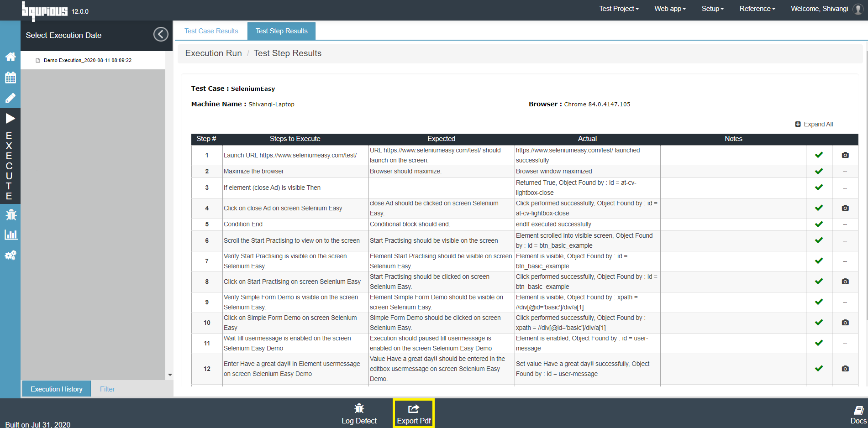
Task: Open the Test Project dropdown
Action: point(619,9)
